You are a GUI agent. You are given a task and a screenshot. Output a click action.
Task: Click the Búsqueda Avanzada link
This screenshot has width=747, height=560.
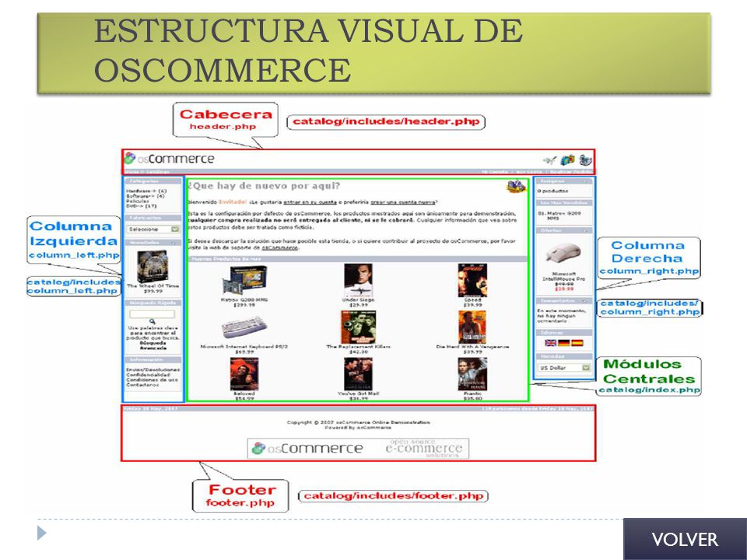click(x=153, y=345)
